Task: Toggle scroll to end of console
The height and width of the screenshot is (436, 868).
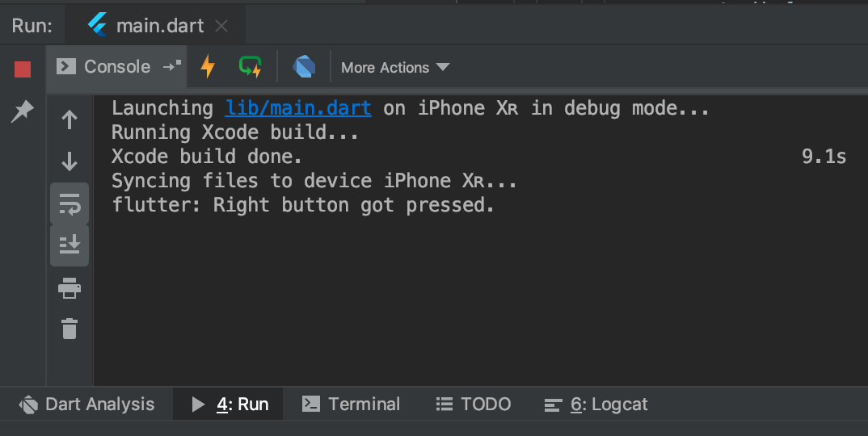Action: point(70,245)
